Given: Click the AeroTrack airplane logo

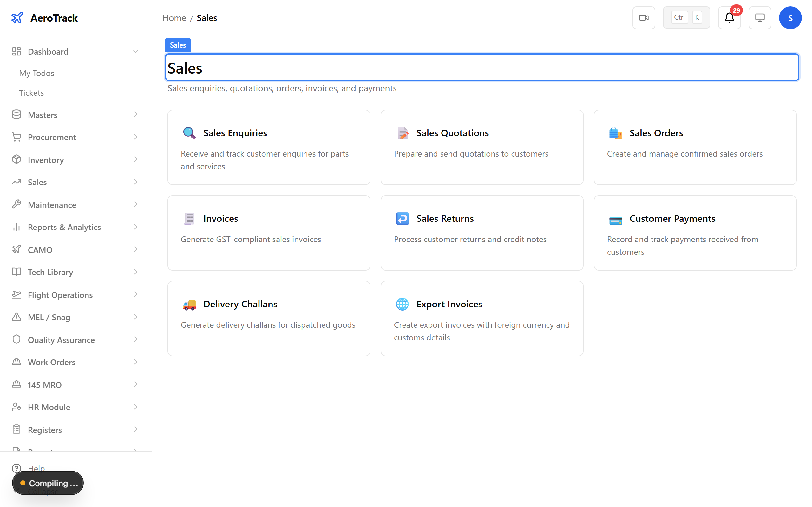Looking at the screenshot, I should click(x=17, y=18).
